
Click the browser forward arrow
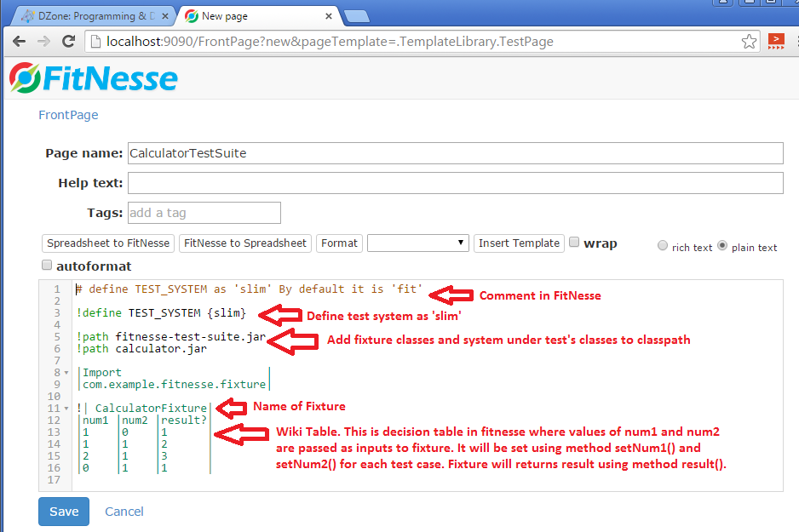[43, 42]
